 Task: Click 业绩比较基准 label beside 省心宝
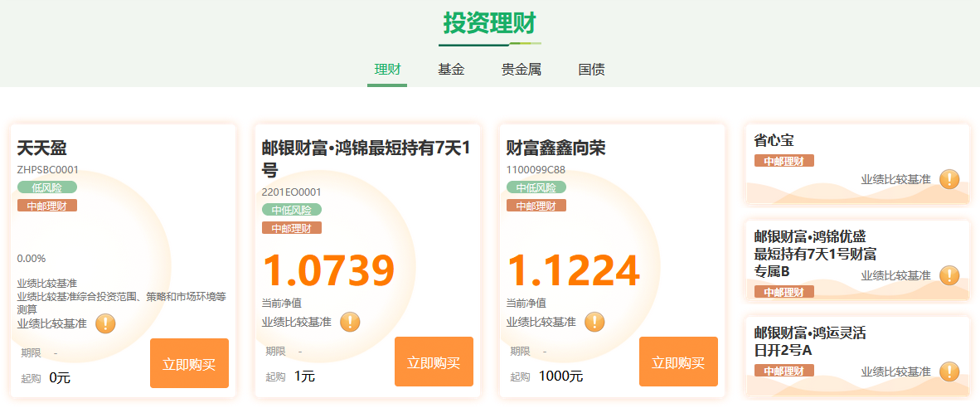895,179
